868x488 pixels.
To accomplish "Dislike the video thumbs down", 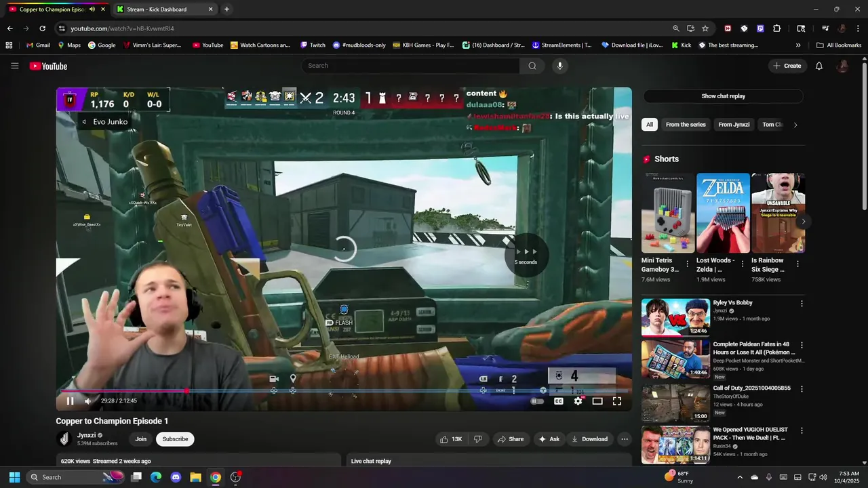I will pos(477,439).
